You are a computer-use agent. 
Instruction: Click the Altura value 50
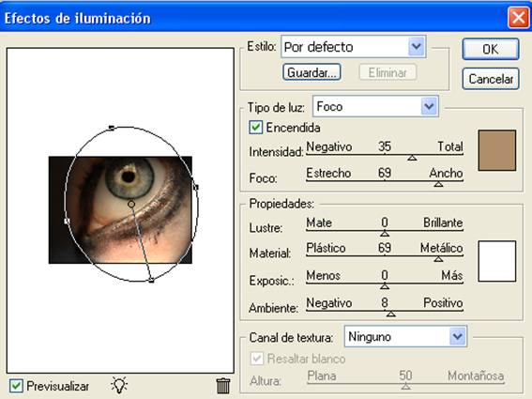(x=405, y=376)
